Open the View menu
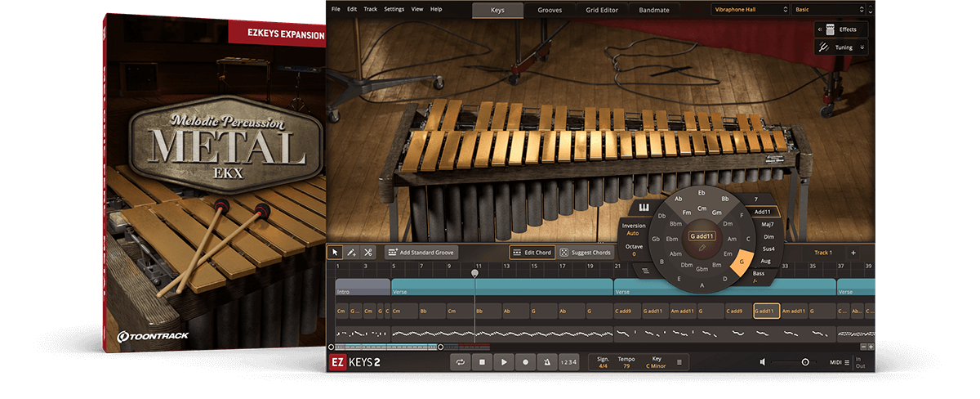Viewport: 980px width, 399px height. [417, 9]
